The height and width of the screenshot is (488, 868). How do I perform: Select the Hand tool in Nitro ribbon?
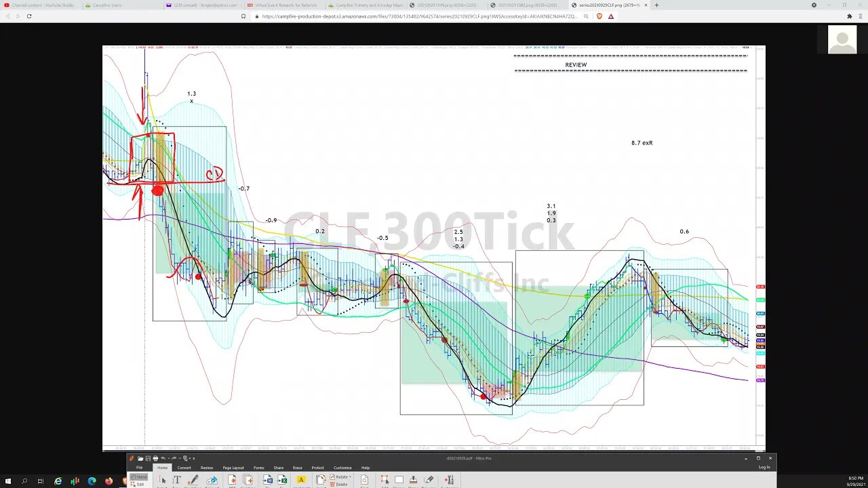(138, 477)
